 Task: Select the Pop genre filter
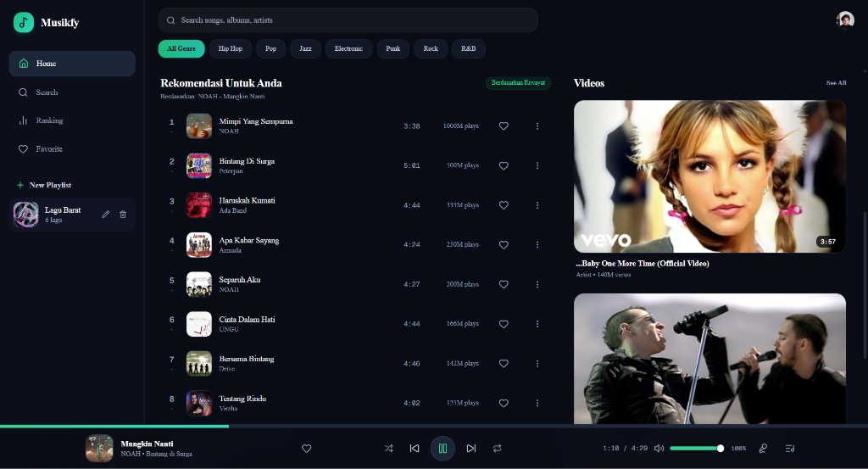(x=270, y=48)
